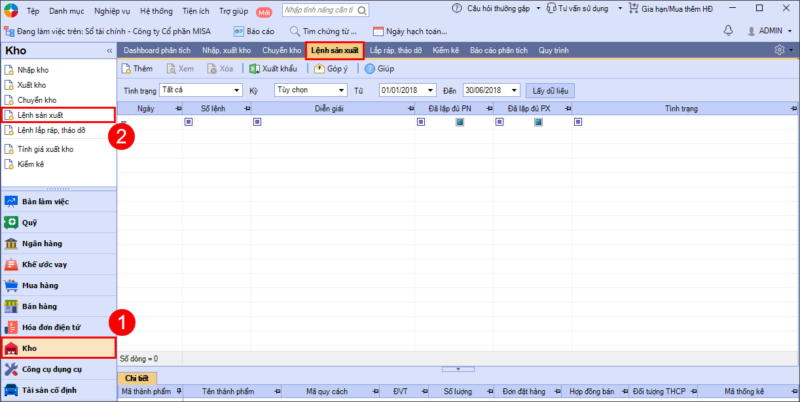Collapse the Kho sidebar panel

tap(108, 50)
